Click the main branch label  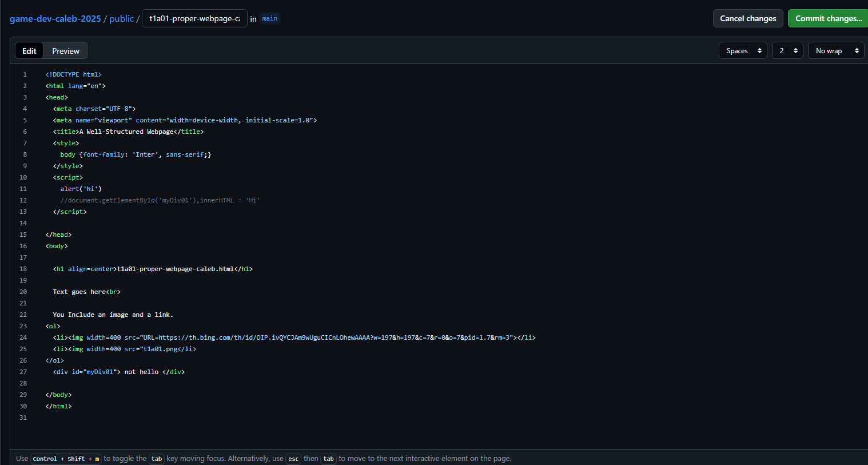[x=269, y=18]
